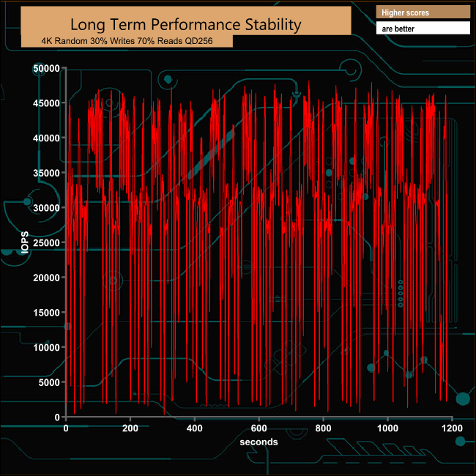Click the 'Higher scores' legend label
The image size is (476, 476).
405,12
